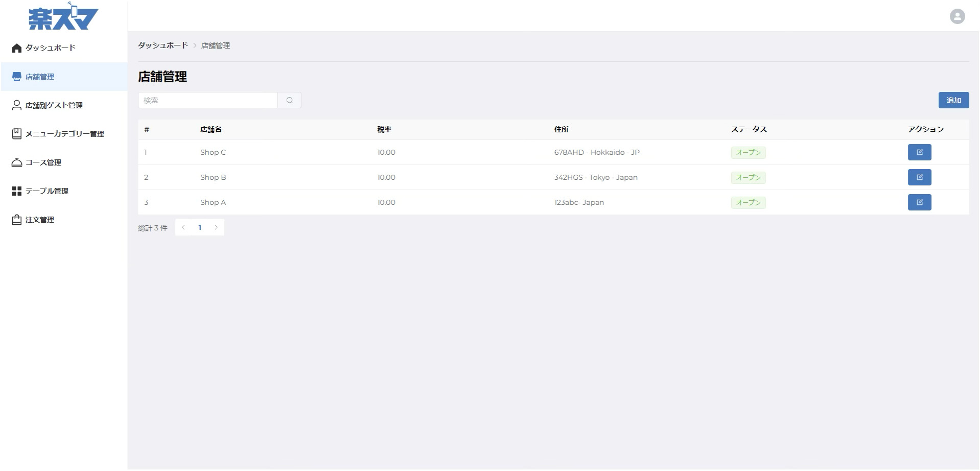The width and height of the screenshot is (980, 471).
Task: Select page 1 in pagination
Action: pyautogui.click(x=200, y=227)
